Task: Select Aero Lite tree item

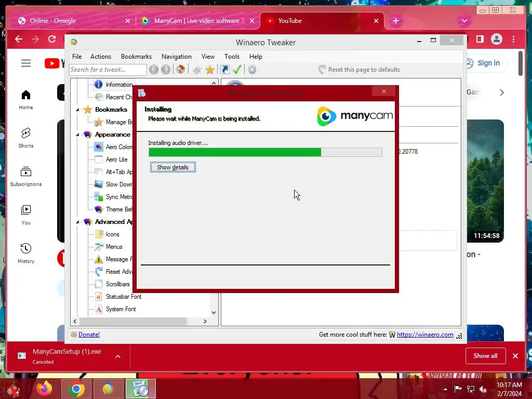Action: coord(111,159)
